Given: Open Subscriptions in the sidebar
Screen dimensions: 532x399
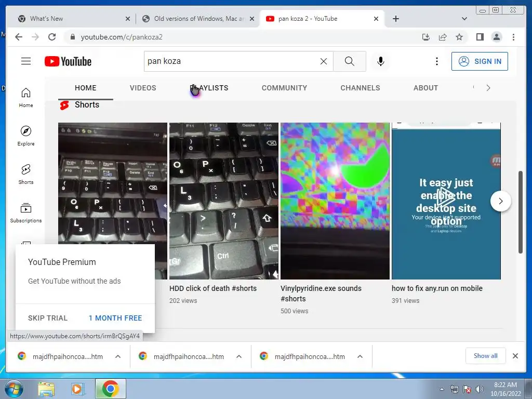Looking at the screenshot, I should [x=26, y=212].
